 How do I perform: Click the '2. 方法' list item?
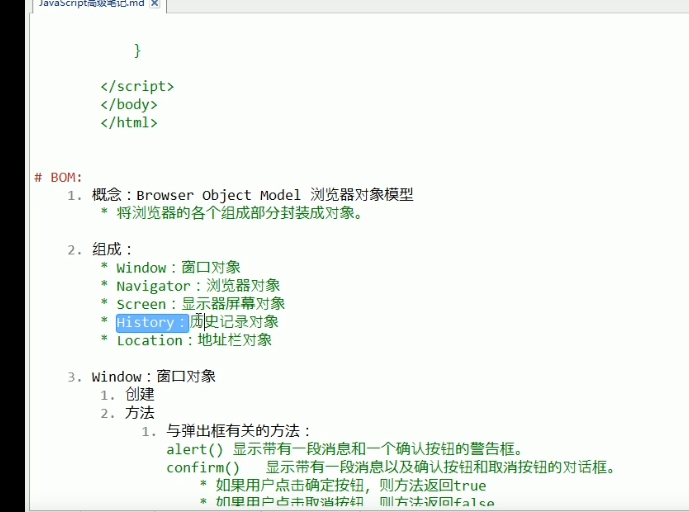point(127,413)
